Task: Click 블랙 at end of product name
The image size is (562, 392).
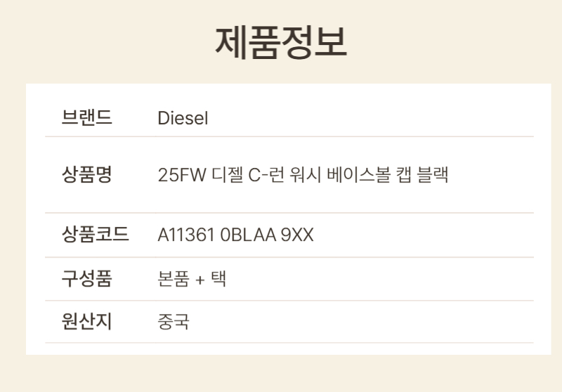Action: tap(436, 175)
